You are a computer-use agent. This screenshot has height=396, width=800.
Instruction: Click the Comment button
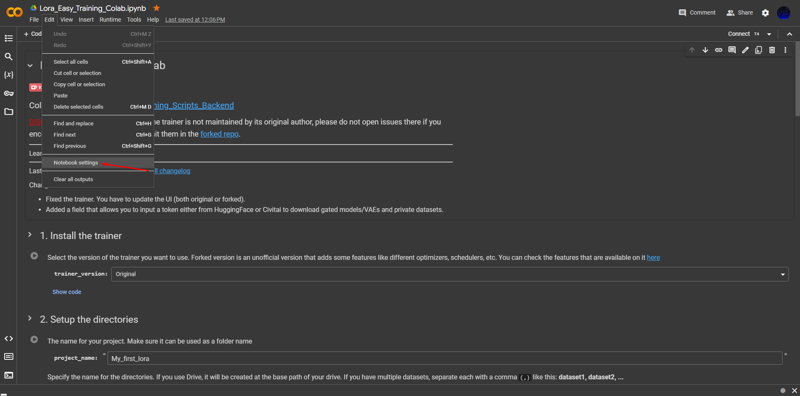(697, 13)
